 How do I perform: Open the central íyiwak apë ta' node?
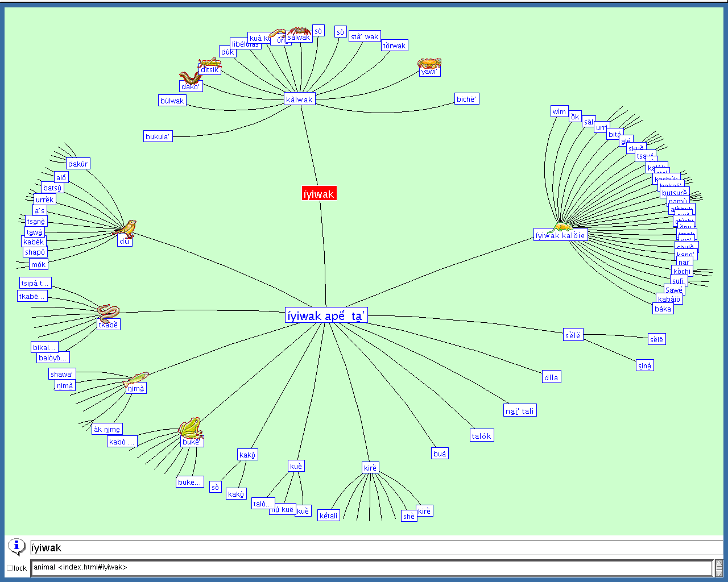pyautogui.click(x=326, y=315)
